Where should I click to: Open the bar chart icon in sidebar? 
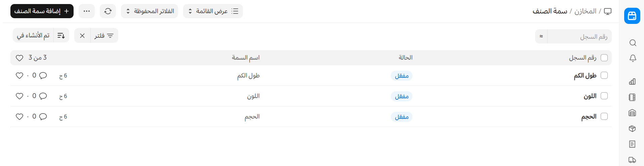click(632, 81)
